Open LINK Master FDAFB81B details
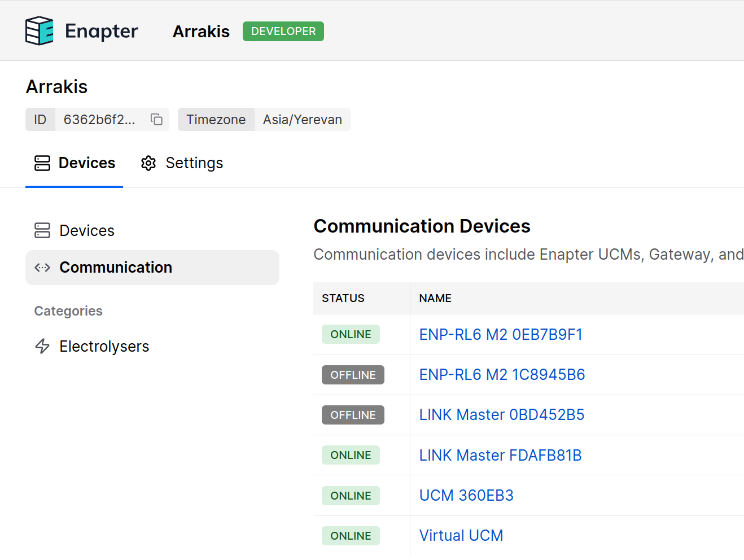The height and width of the screenshot is (560, 744). tap(500, 455)
